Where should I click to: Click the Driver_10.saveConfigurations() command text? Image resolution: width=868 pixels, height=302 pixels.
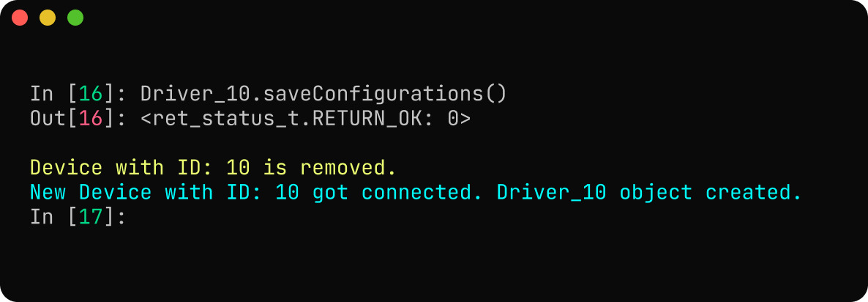pyautogui.click(x=323, y=94)
